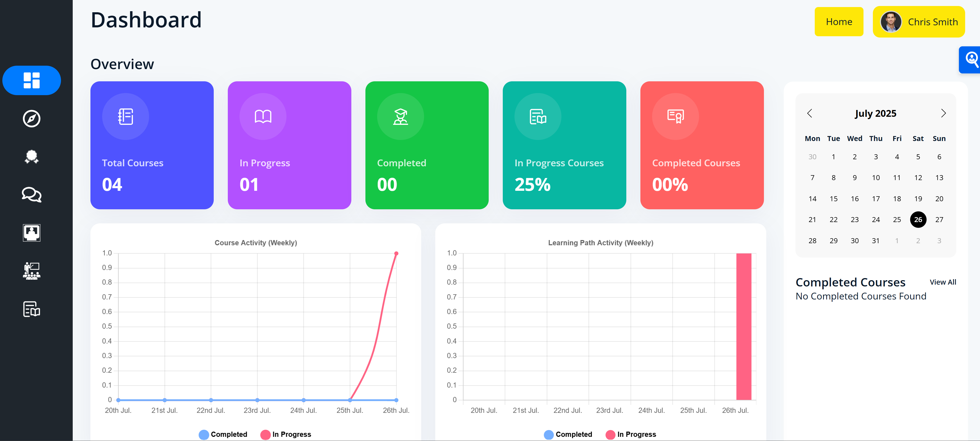The width and height of the screenshot is (980, 441).
Task: Select the Explore compass icon in sidebar
Action: (32, 118)
